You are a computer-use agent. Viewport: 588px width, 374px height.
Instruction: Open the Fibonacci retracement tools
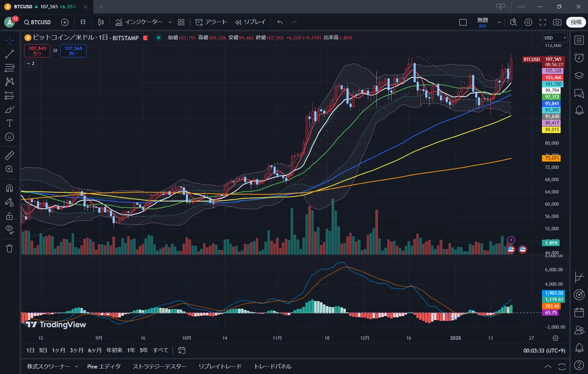[x=9, y=68]
